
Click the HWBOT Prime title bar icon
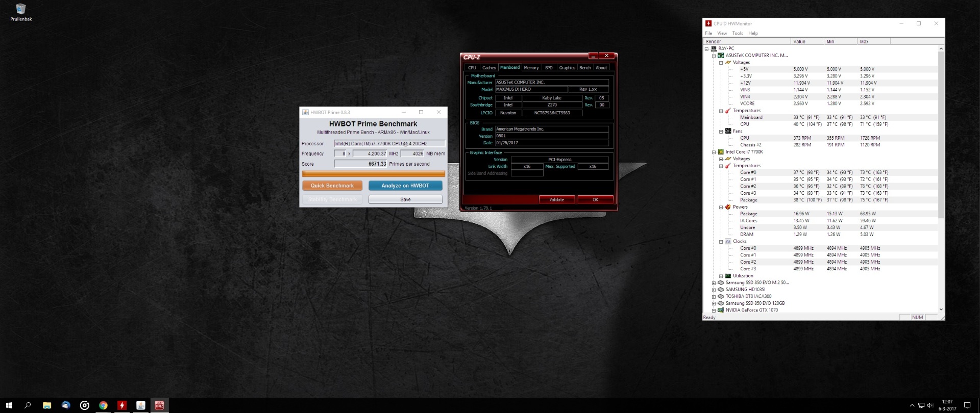pos(305,112)
